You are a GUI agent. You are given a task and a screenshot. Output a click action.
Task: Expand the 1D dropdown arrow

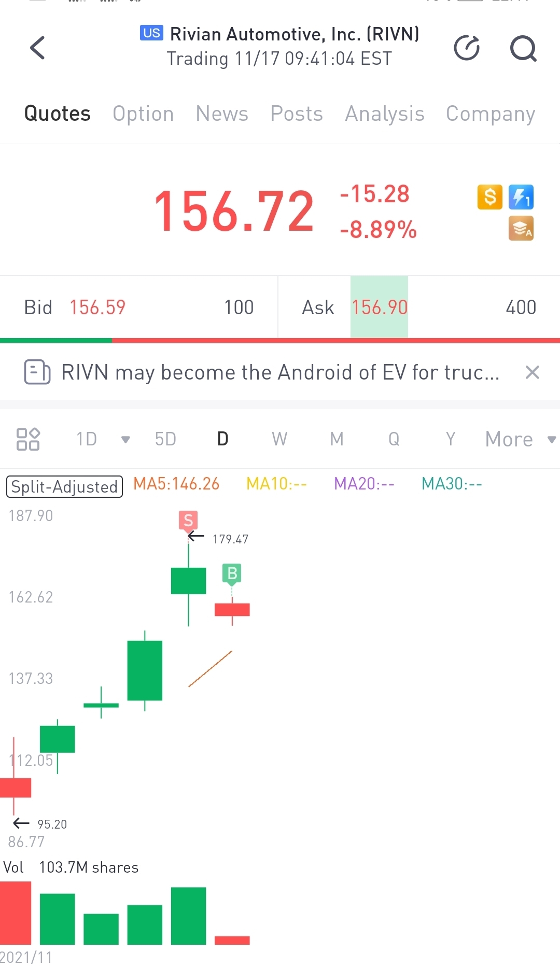pos(125,440)
